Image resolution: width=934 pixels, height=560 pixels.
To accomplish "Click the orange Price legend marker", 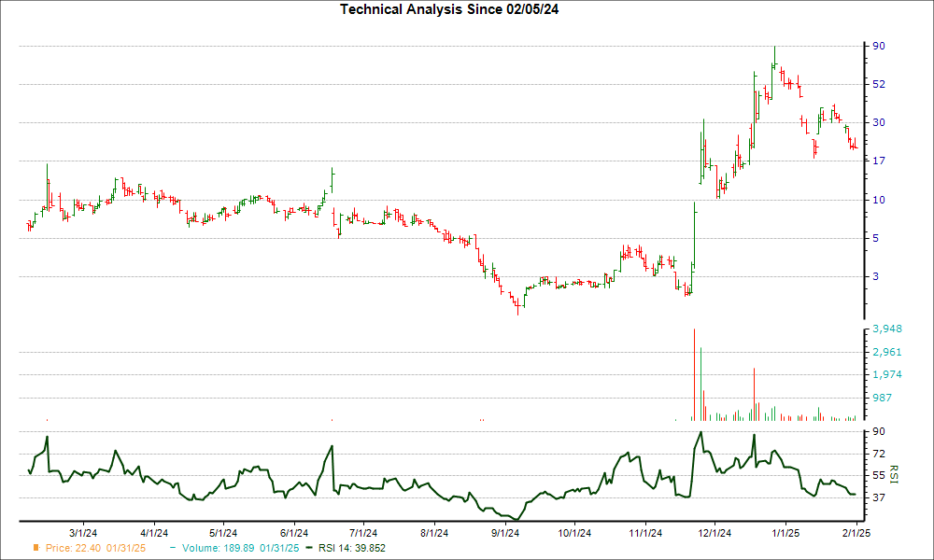I will (37, 548).
